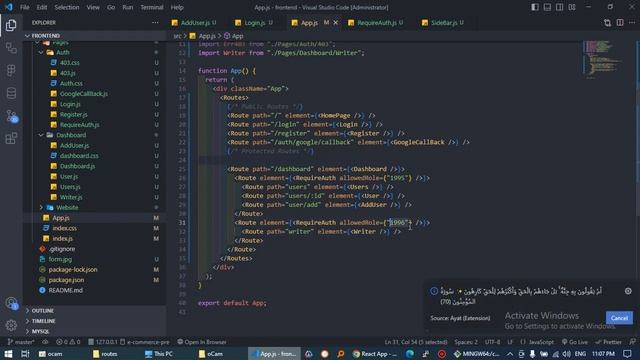Open 403.css in explorer
Viewport: 640px width, 360px height.
coord(95,63)
